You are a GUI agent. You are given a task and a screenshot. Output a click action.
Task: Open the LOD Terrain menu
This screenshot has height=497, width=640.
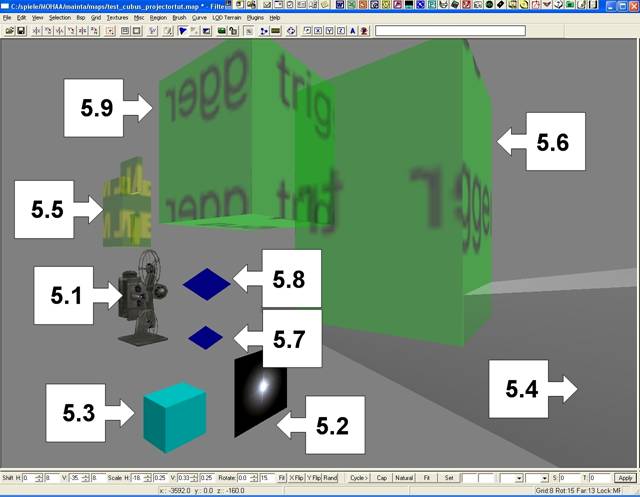pyautogui.click(x=227, y=18)
